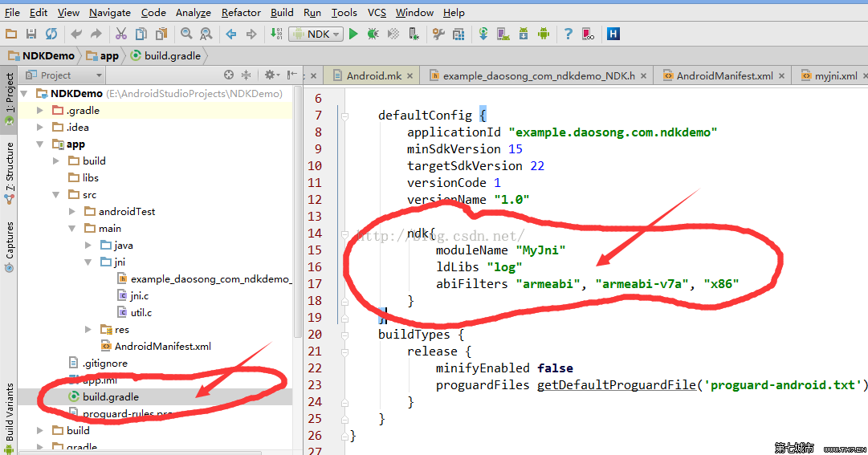Image resolution: width=868 pixels, height=455 pixels.
Task: Undo the last action via toolbar
Action: pos(75,35)
